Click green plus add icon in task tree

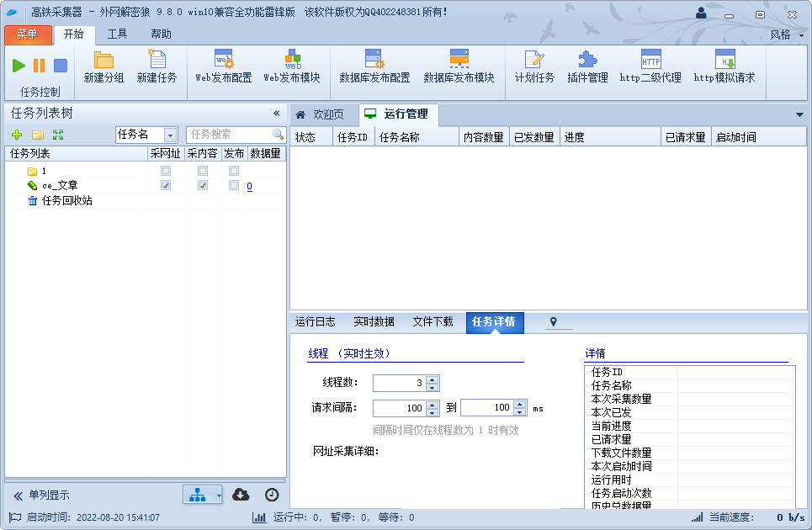17,135
